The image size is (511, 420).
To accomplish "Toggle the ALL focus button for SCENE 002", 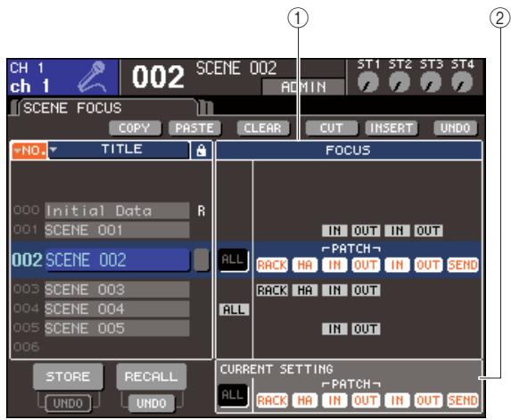I will [x=233, y=260].
